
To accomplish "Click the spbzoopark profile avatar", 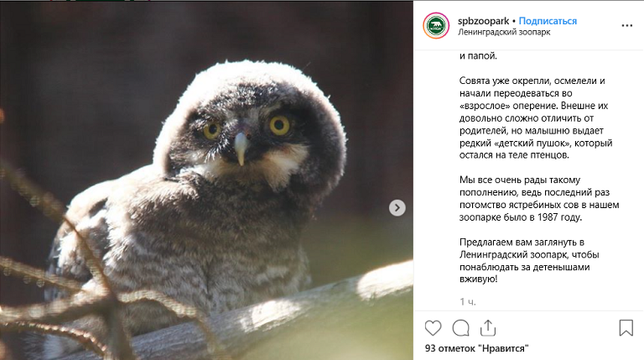I will click(x=436, y=25).
